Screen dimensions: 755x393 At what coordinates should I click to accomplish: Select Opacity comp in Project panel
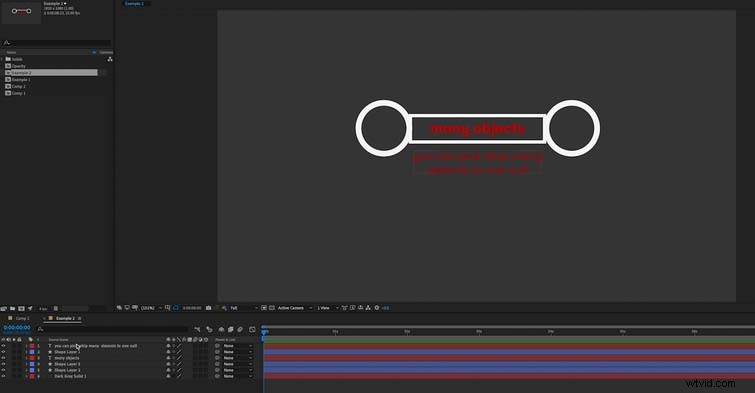(18, 66)
